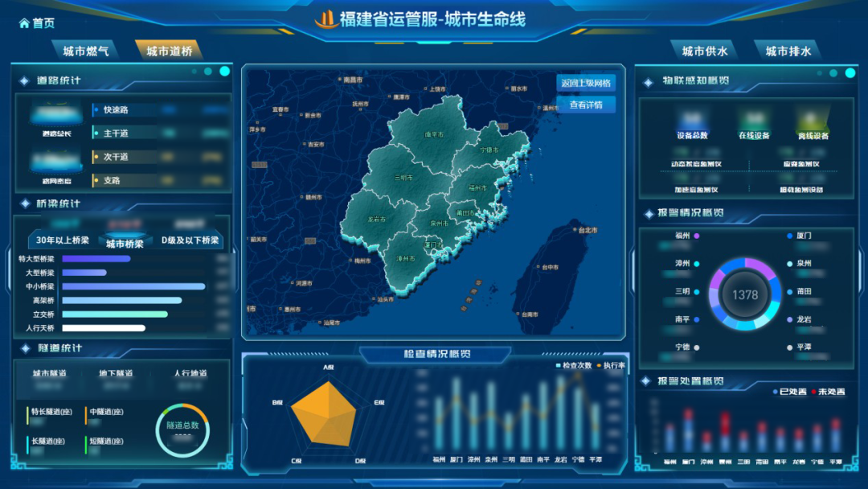Click the 中小桥梁 bar

coord(133,286)
